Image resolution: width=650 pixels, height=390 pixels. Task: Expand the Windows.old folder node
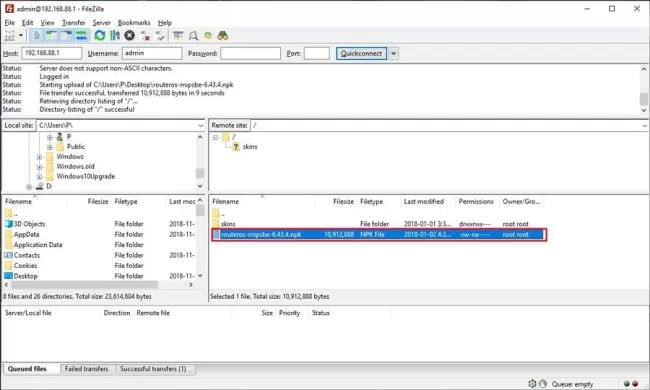39,167
